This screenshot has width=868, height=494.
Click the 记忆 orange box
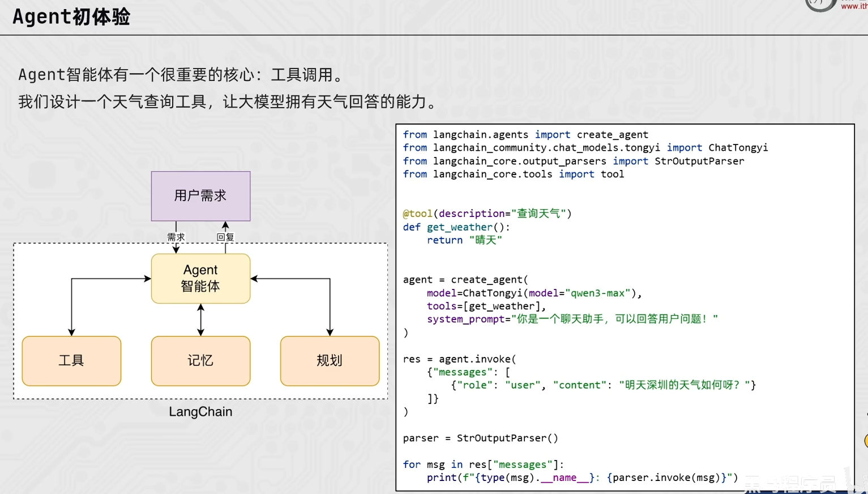coord(200,361)
